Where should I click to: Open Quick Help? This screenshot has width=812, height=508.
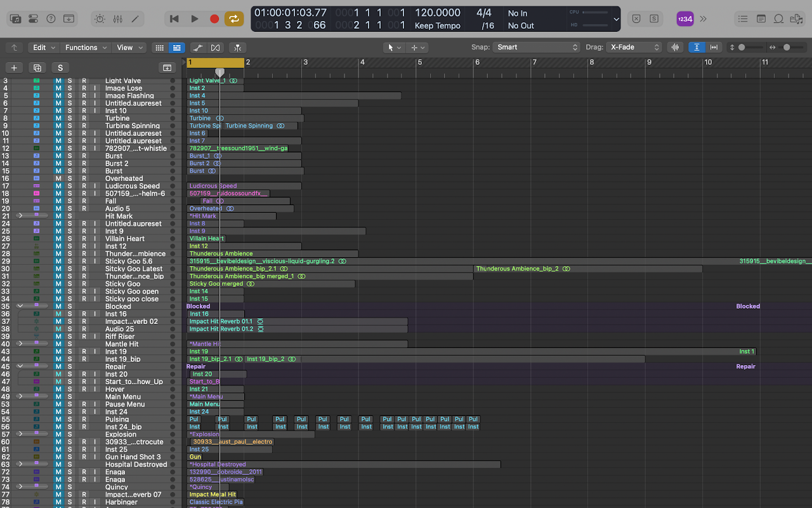coord(51,19)
